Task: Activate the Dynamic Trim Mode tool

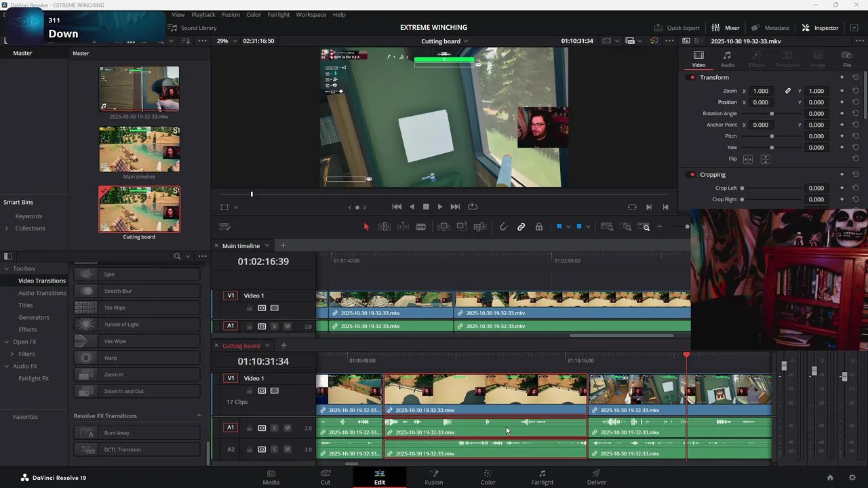Action: pos(403,227)
